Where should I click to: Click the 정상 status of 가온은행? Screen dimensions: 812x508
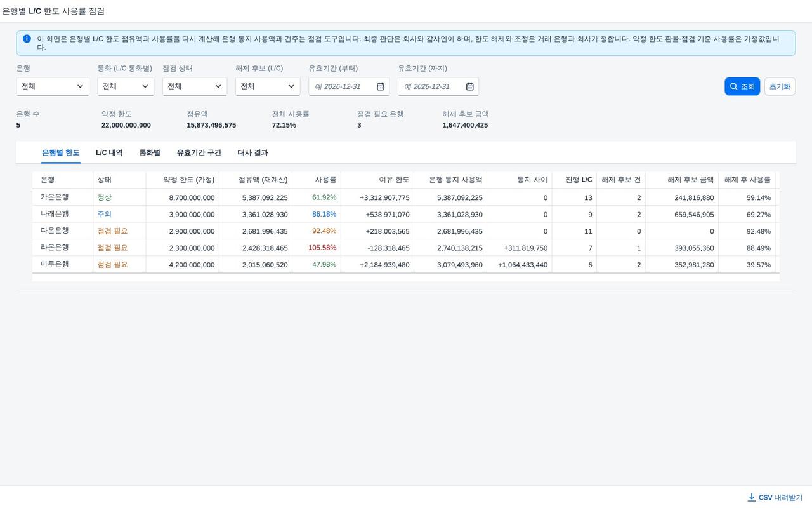point(104,197)
